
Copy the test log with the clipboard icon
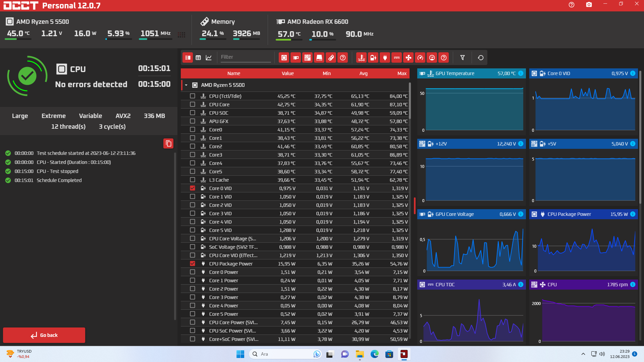pos(168,144)
